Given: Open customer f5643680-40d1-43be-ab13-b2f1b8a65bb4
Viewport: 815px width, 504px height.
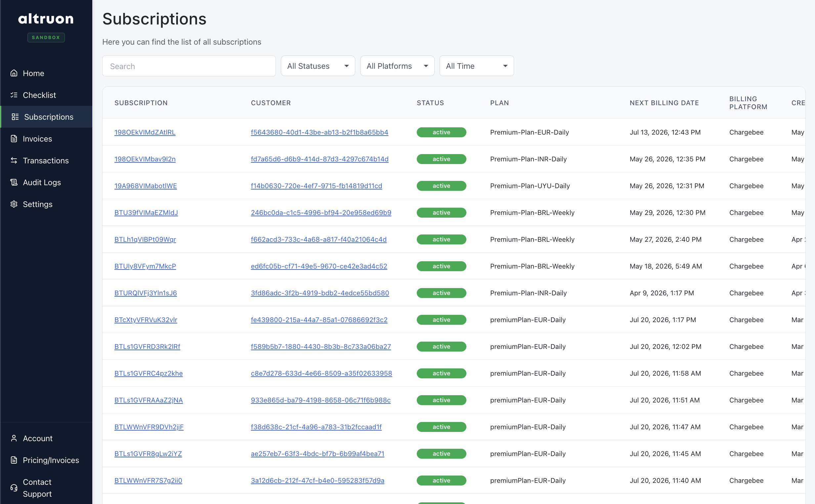Looking at the screenshot, I should tap(319, 132).
